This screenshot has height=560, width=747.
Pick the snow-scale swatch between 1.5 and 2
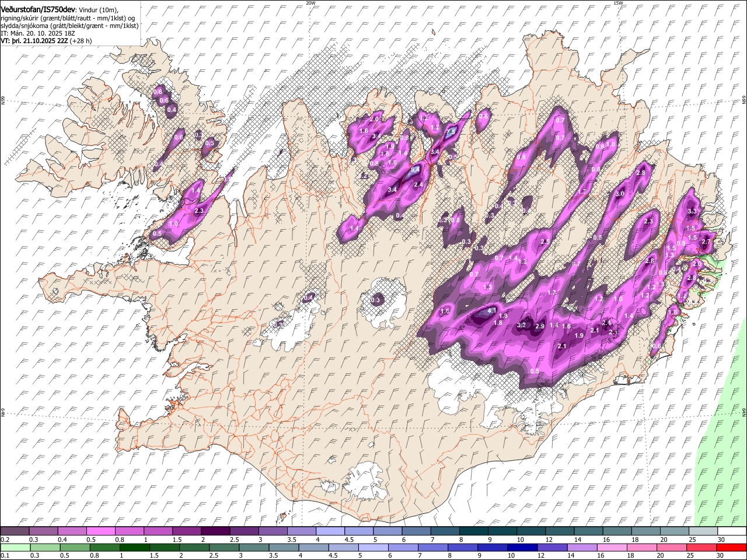(186, 531)
